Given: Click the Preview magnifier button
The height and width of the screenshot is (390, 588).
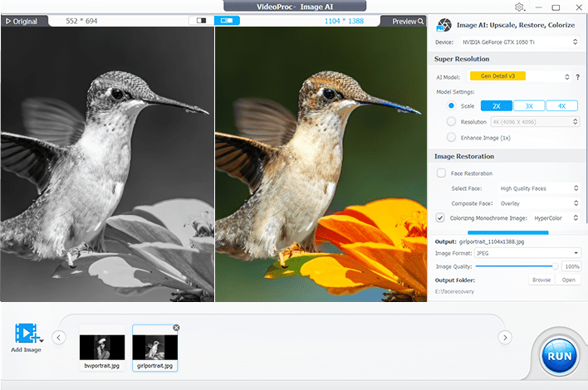Looking at the screenshot, I should pos(409,22).
